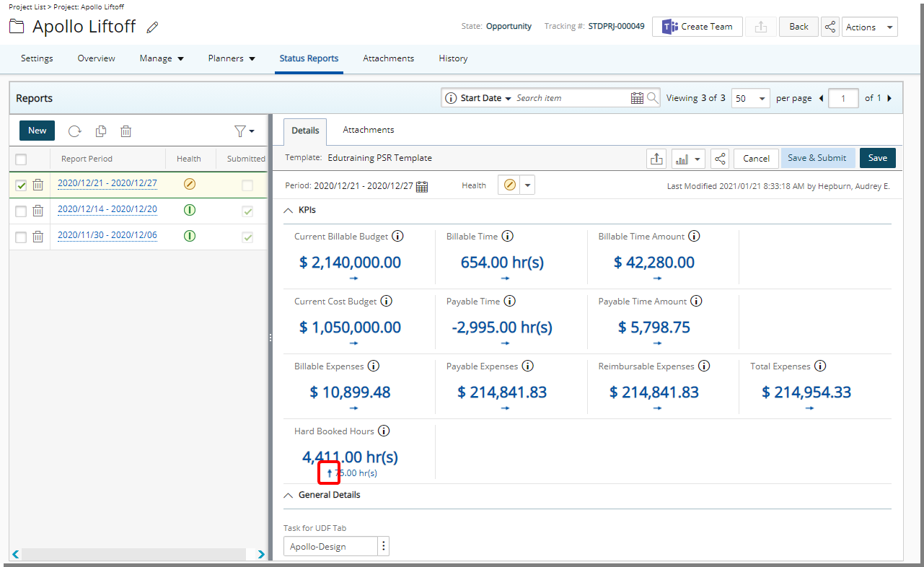This screenshot has width=924, height=567.
Task: Click the header export icon beside Create Team
Action: coord(760,27)
